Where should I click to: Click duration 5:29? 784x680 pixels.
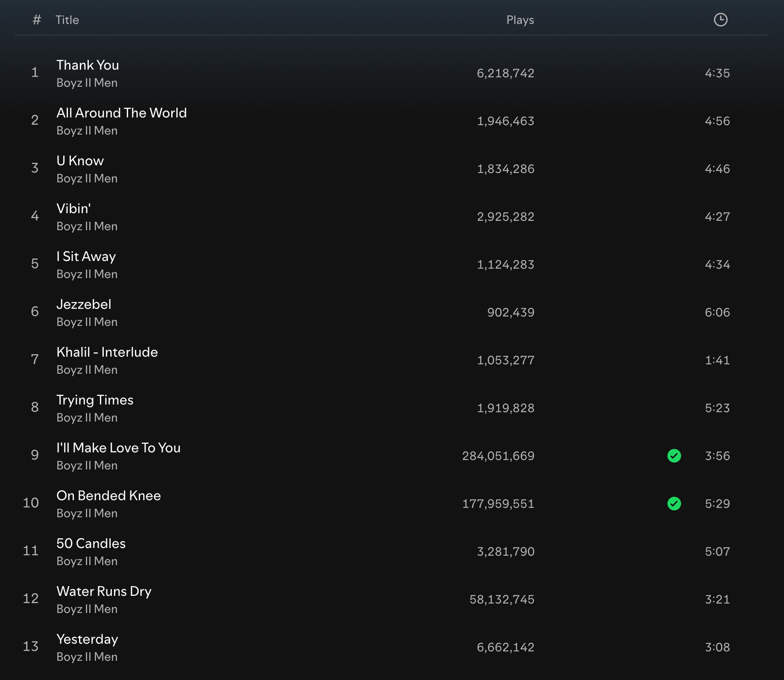point(717,504)
